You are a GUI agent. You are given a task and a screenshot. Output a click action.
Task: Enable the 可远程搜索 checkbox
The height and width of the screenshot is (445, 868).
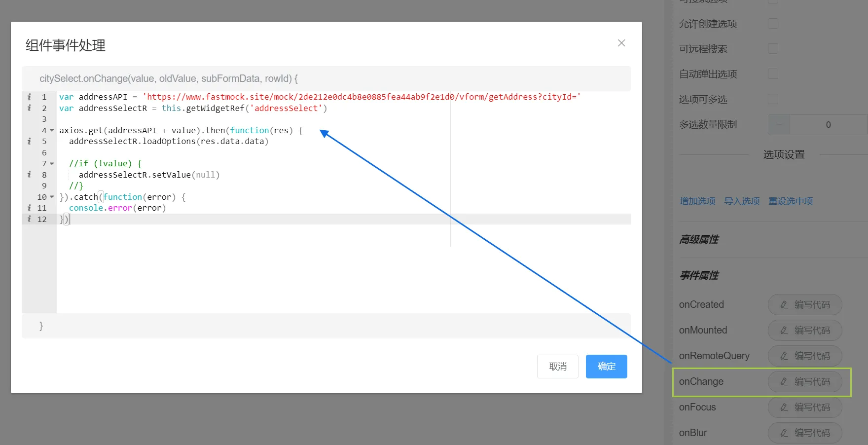(x=773, y=49)
